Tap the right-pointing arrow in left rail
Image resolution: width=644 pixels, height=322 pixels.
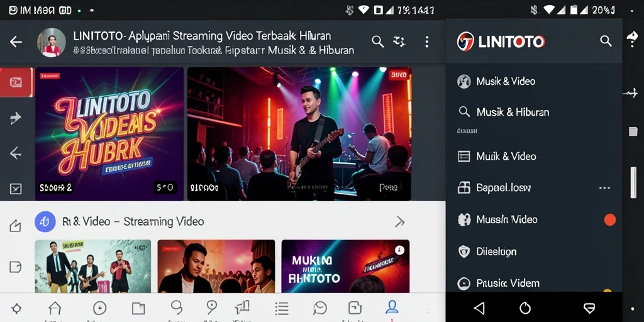16,118
